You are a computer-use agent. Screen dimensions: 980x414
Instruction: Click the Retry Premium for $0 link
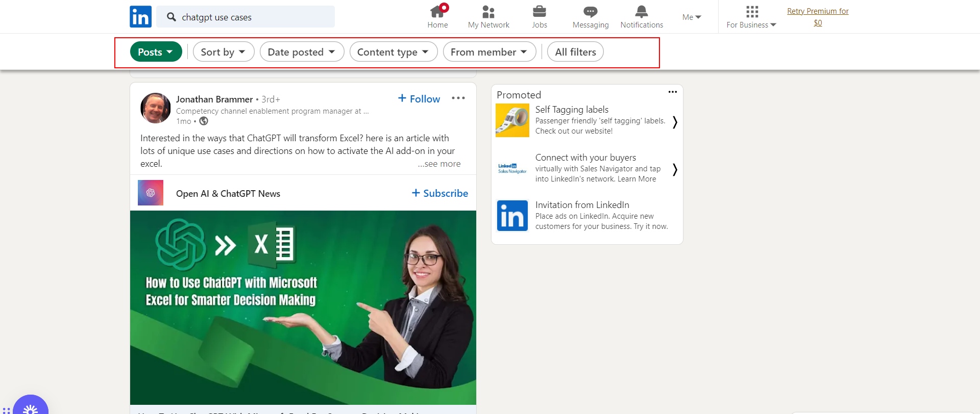[x=818, y=17]
